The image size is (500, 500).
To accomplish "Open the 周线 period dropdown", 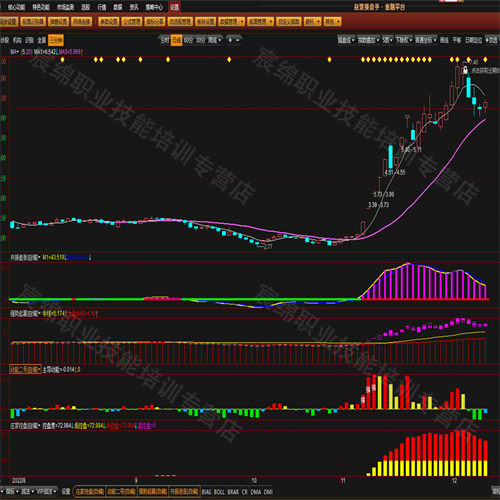I will pyautogui.click(x=215, y=40).
